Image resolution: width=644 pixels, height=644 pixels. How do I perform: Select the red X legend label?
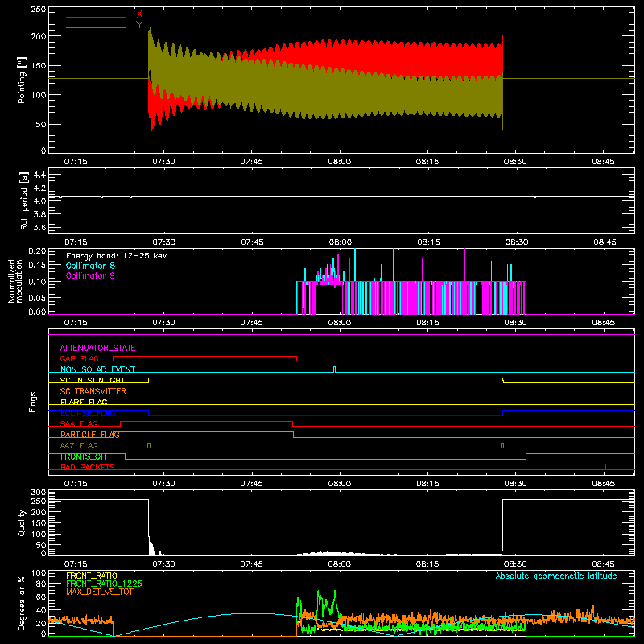click(139, 14)
